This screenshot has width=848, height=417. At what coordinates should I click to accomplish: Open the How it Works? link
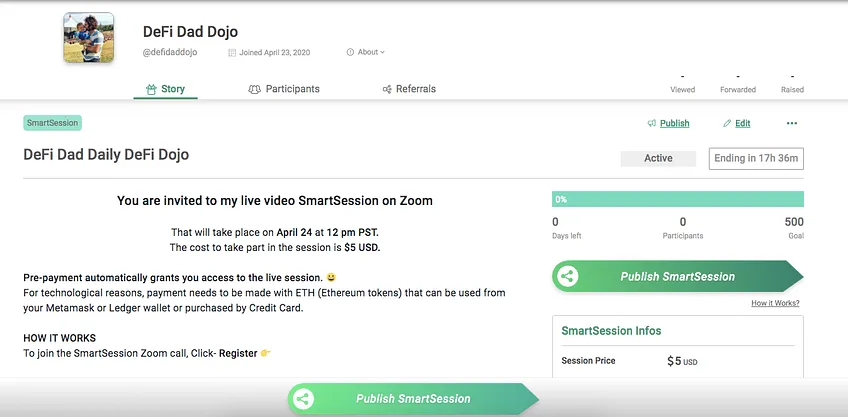775,303
